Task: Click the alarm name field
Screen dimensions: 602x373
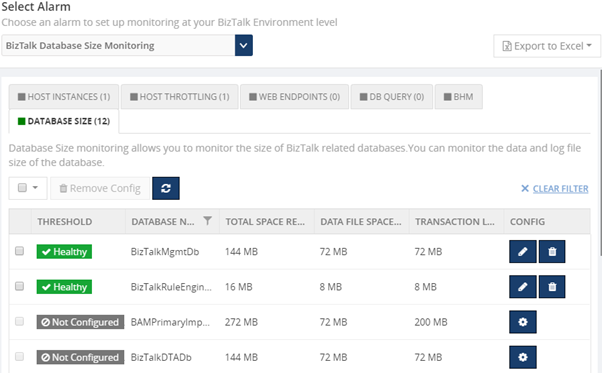Action: click(x=118, y=45)
